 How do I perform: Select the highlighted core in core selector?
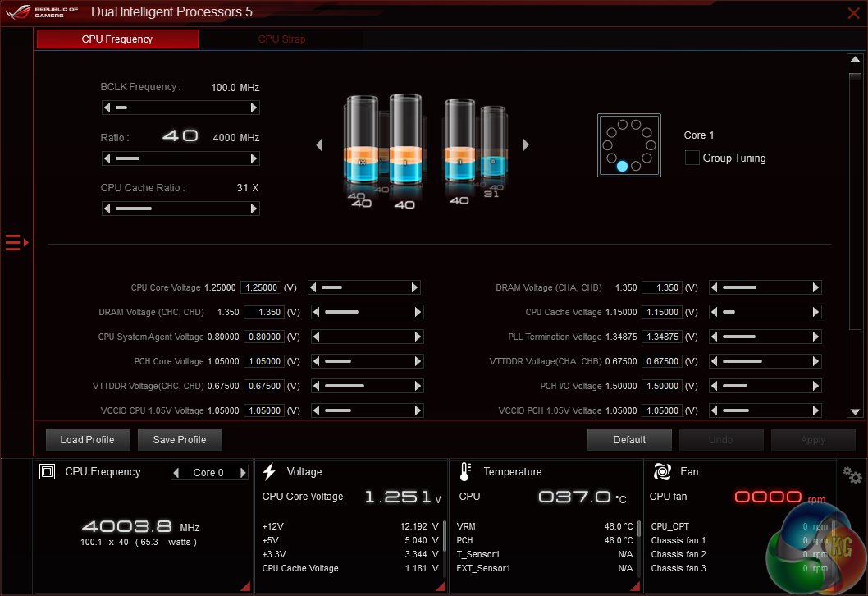pos(622,166)
